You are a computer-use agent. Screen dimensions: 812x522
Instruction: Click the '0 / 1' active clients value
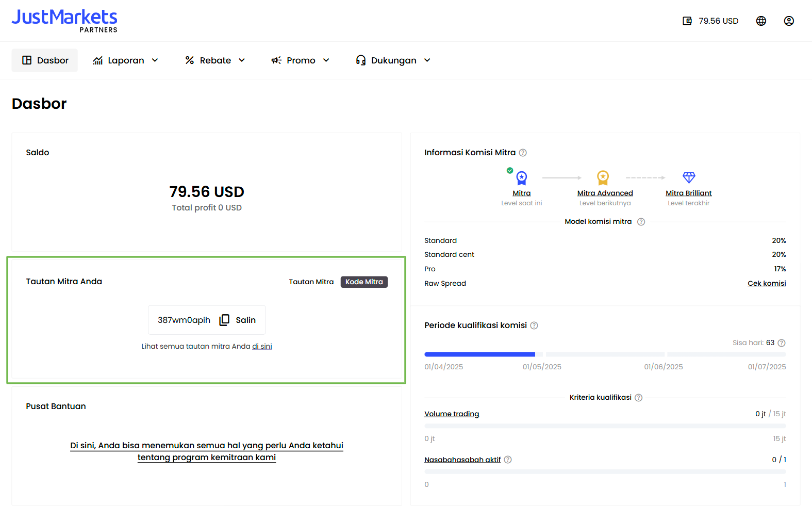point(779,460)
